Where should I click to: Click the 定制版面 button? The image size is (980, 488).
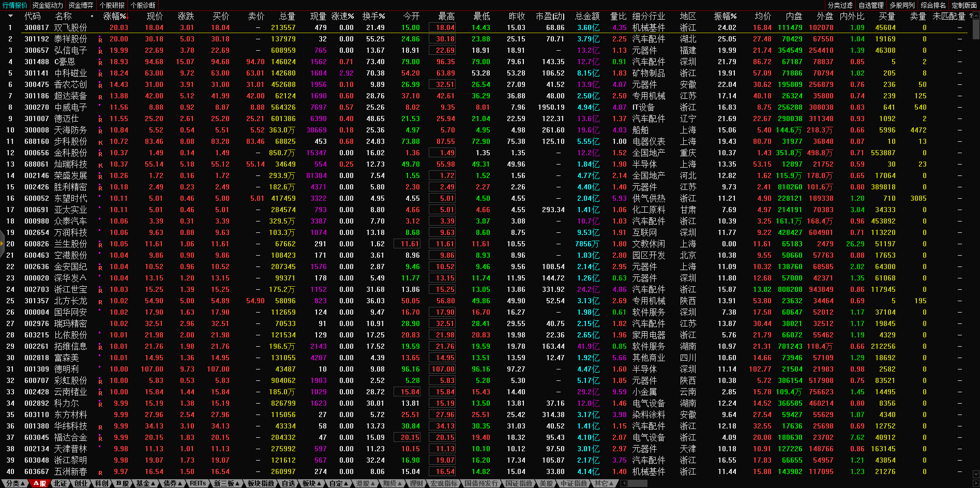964,5
